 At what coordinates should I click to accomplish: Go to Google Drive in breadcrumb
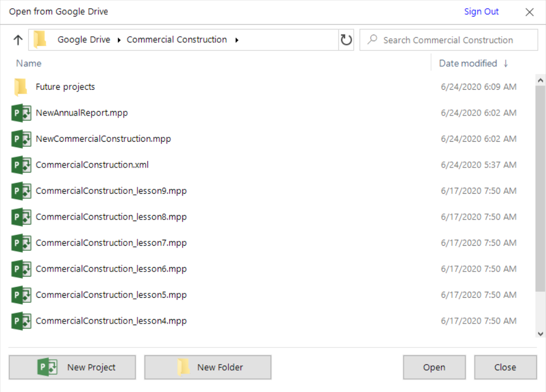pos(84,39)
